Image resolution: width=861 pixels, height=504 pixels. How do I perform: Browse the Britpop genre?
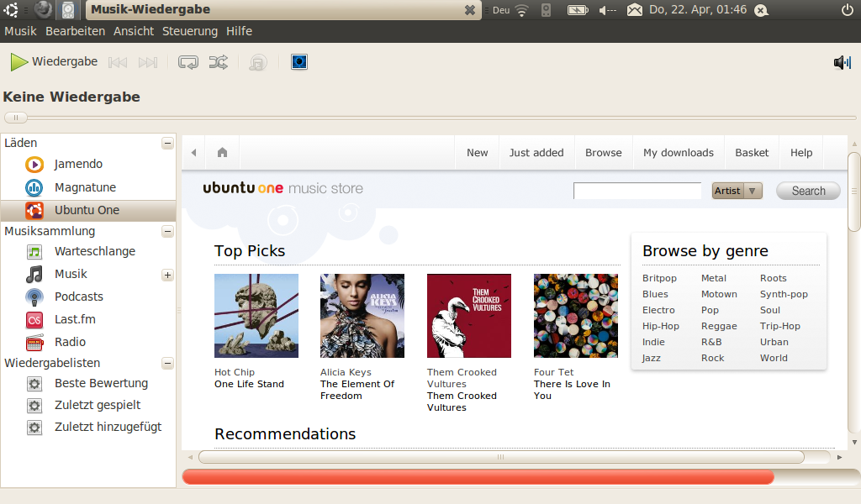659,279
